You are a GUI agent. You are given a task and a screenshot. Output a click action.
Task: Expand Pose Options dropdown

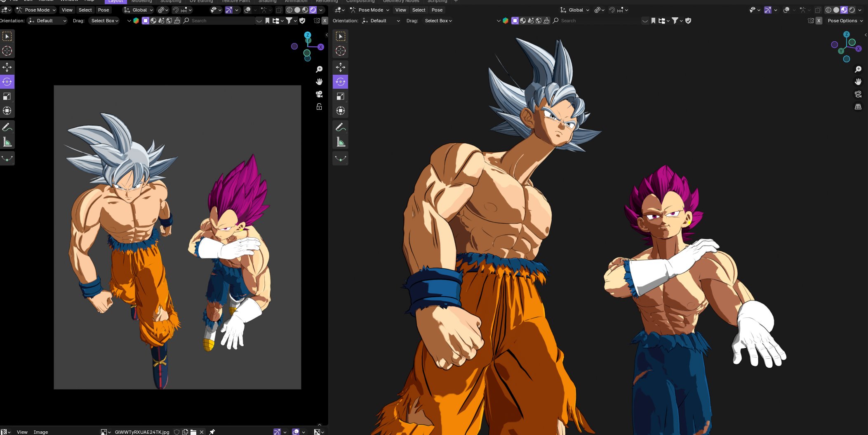[x=845, y=21]
